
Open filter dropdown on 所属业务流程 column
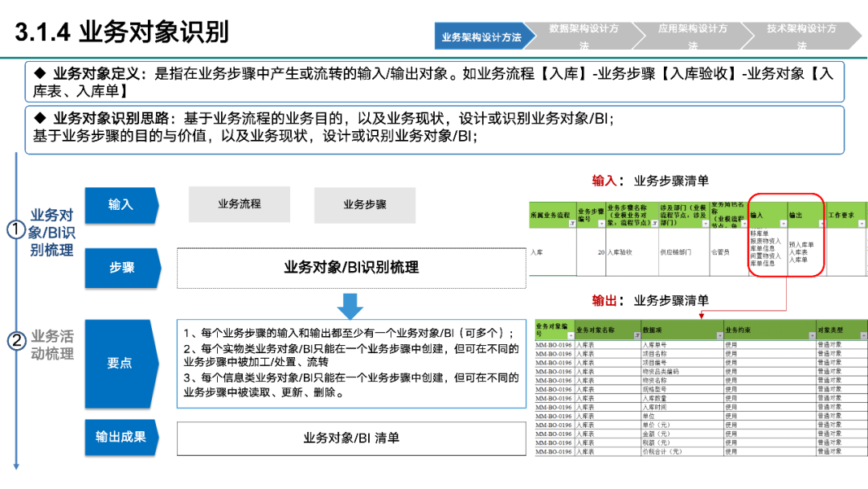[572, 224]
